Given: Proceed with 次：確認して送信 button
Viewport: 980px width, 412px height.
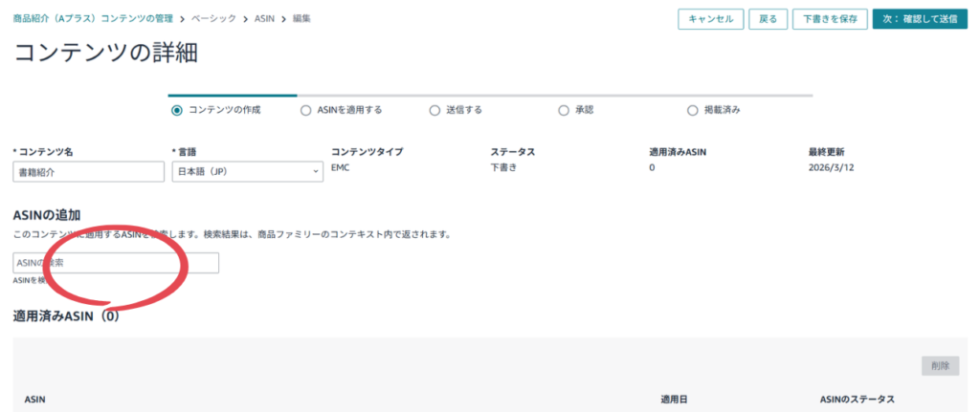Looking at the screenshot, I should click(920, 19).
